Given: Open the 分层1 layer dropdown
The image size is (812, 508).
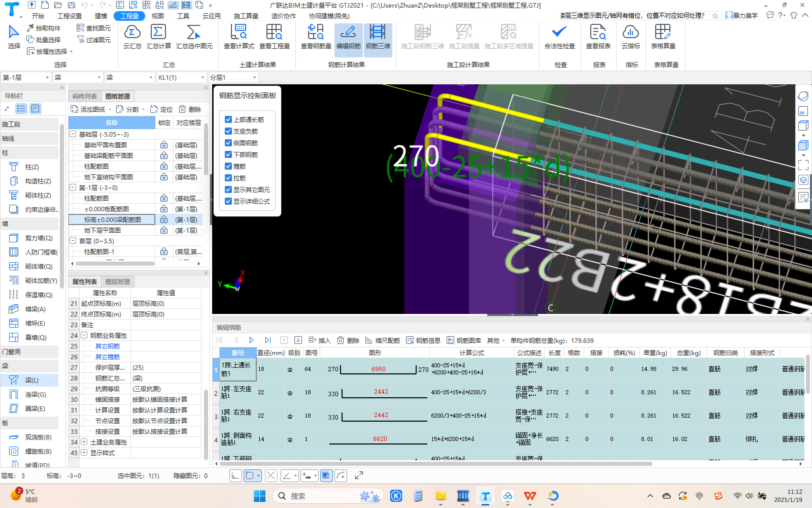Looking at the screenshot, I should pos(233,78).
